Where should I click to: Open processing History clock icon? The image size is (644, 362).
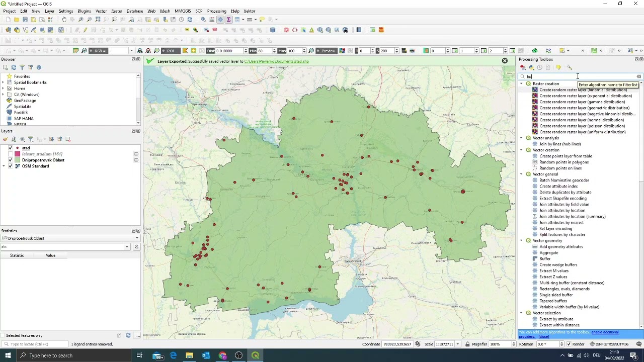point(540,67)
